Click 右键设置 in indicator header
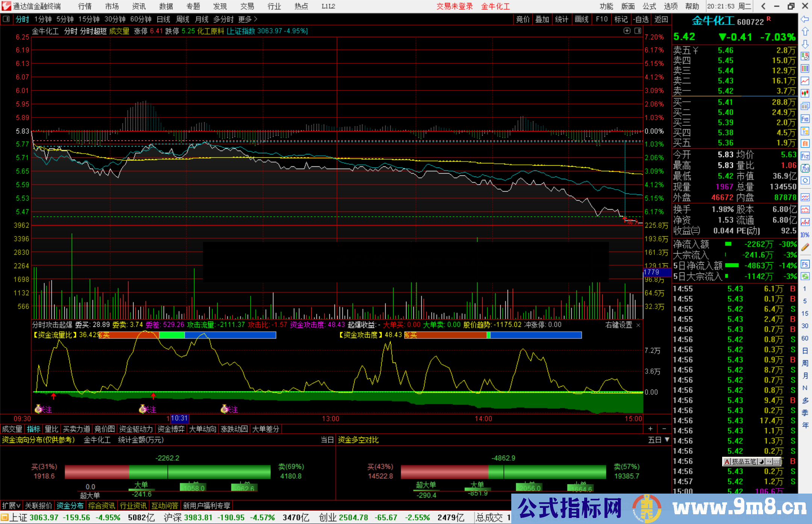Viewport: 812px width, 524px height. [619, 325]
